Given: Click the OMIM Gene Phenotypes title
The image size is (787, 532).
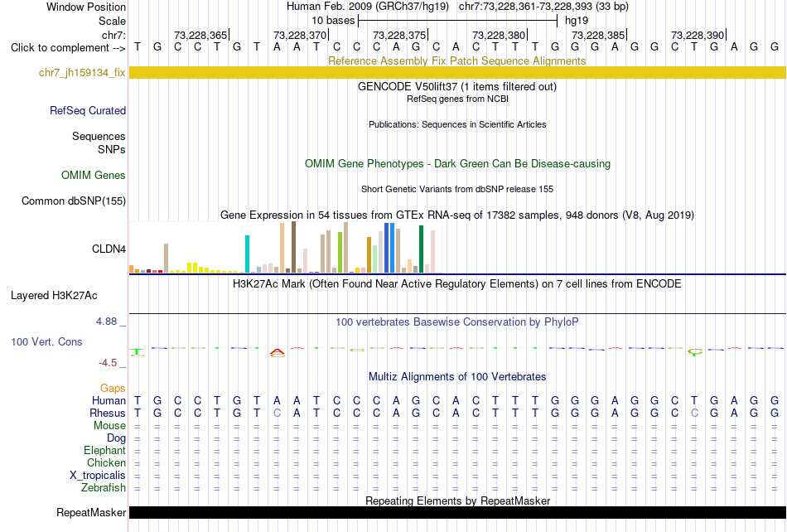Looking at the screenshot, I should click(x=457, y=163).
